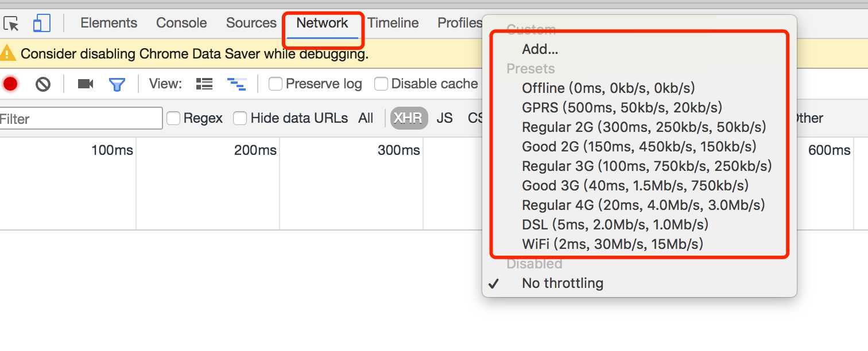Open the Console tab
Image resolution: width=868 pixels, height=351 pixels.
tap(181, 23)
